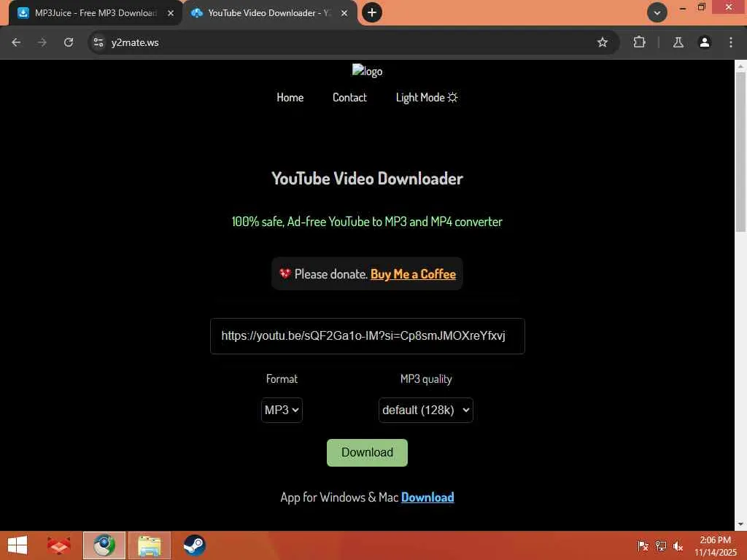Viewport: 747px width, 560px height.
Task: Click the YouTube URL input field
Action: 368,336
